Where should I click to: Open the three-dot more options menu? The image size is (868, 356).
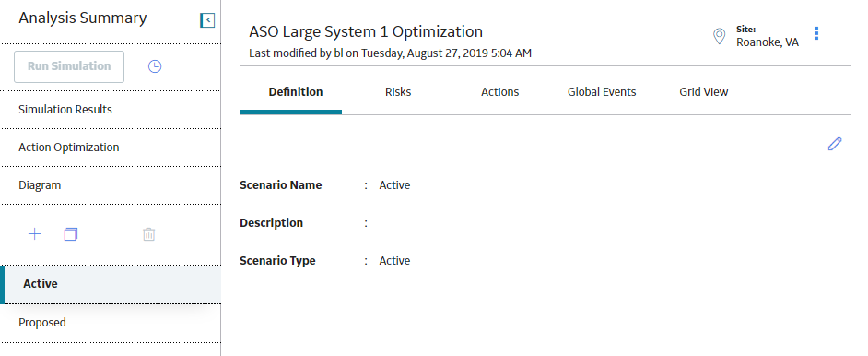tap(816, 33)
